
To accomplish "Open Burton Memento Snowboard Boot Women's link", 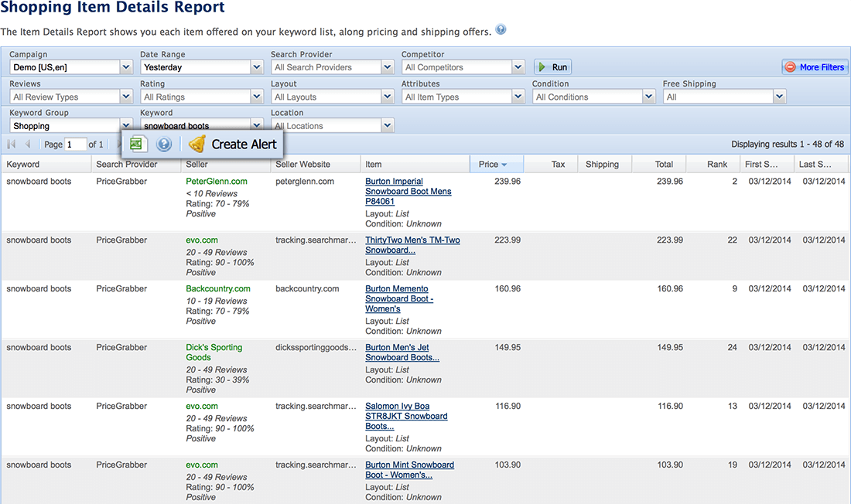I will [399, 298].
